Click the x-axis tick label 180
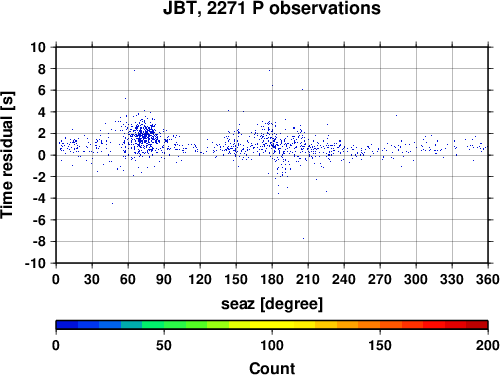The image size is (500, 375). [x=272, y=279]
